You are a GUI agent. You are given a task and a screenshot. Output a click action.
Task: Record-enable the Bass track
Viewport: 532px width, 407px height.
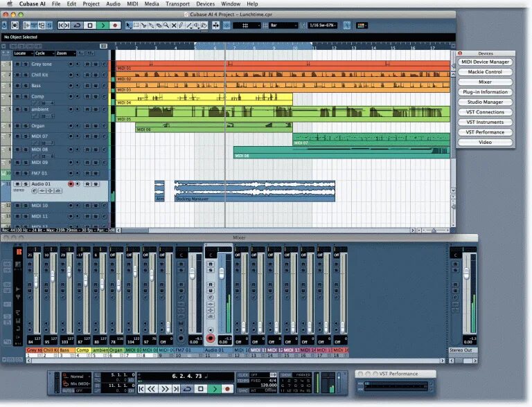(71, 85)
